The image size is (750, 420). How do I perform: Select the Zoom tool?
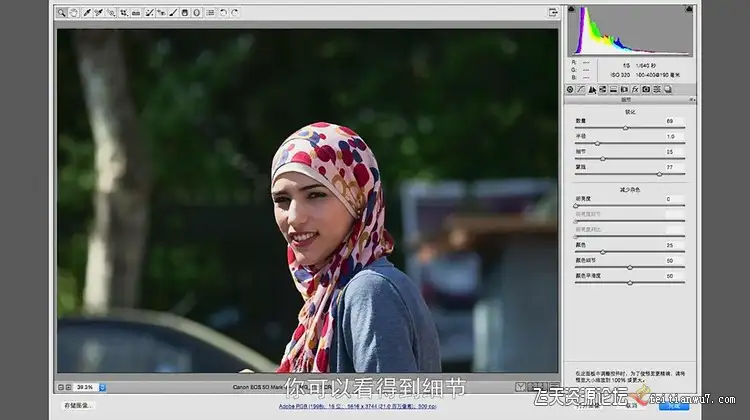[61, 13]
